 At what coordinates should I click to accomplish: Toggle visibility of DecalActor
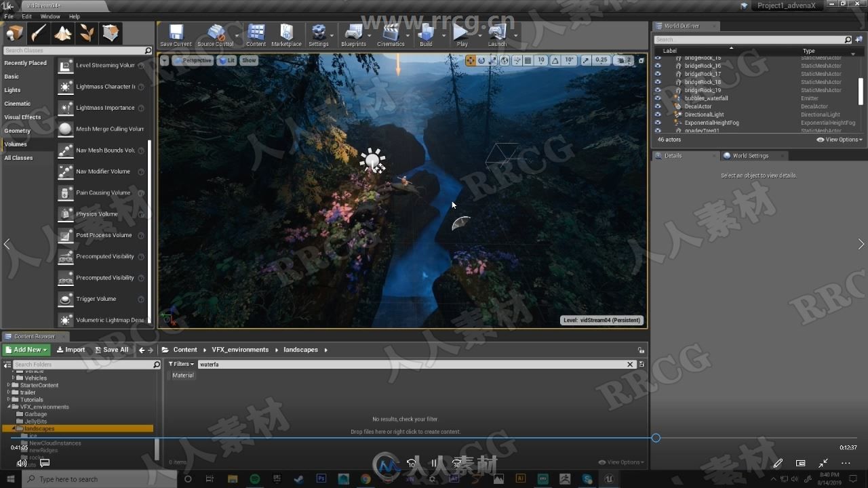pyautogui.click(x=657, y=106)
